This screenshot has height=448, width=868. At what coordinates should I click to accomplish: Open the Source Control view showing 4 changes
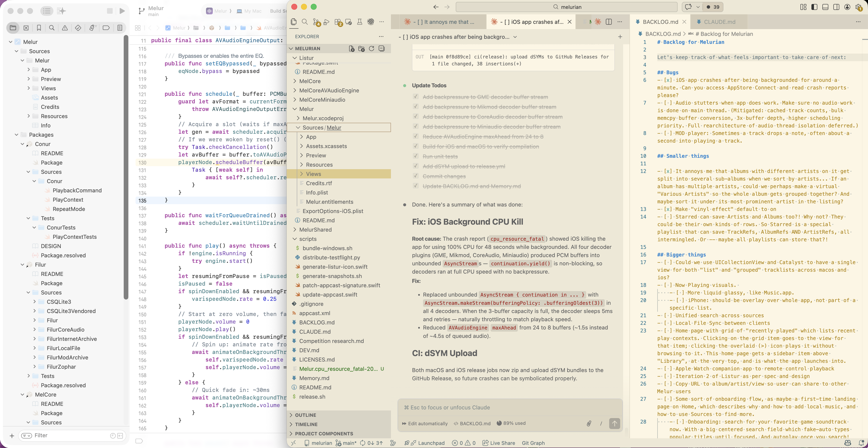coord(316,22)
